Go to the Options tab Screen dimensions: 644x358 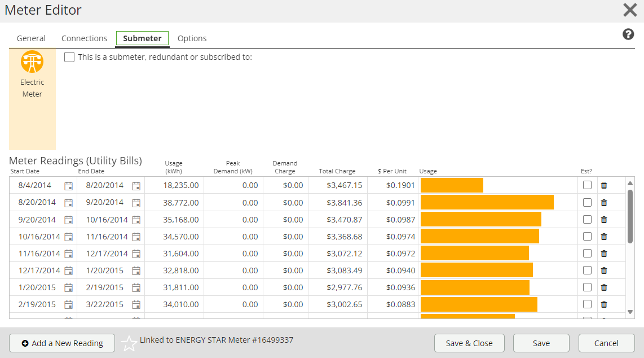(192, 38)
